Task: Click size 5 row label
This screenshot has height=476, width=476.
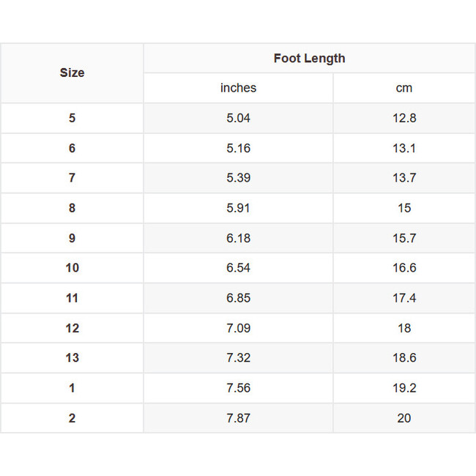Action: [x=72, y=118]
